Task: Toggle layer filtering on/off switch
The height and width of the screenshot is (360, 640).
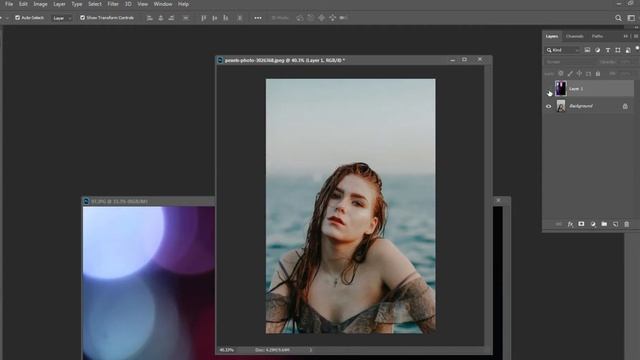Action: pos(637,49)
